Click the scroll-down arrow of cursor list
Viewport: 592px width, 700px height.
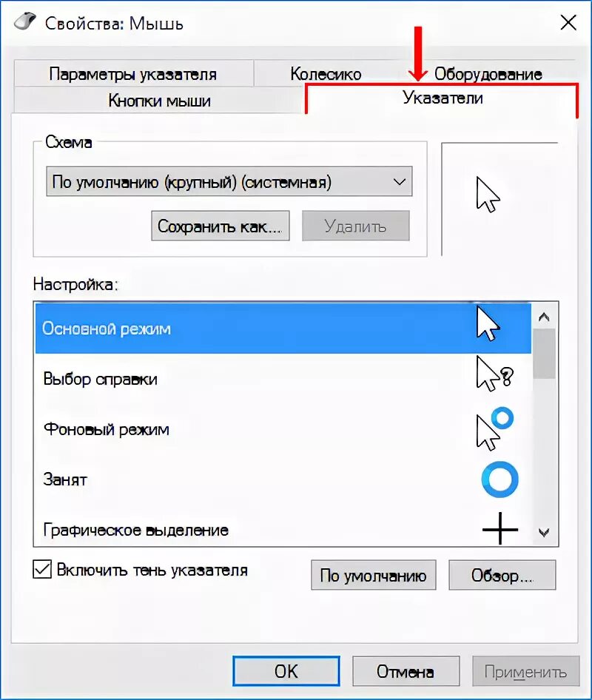pos(543,532)
